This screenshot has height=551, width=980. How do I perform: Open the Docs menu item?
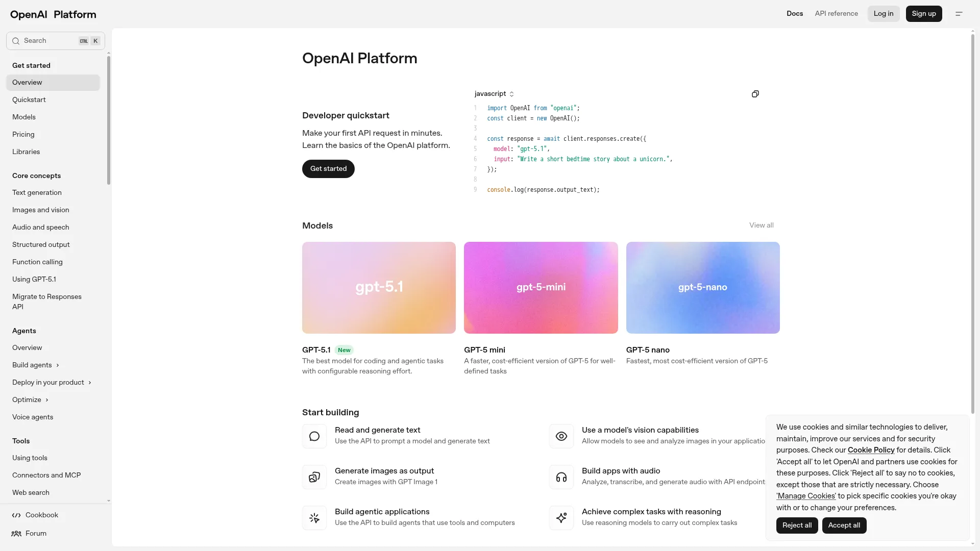click(x=794, y=14)
